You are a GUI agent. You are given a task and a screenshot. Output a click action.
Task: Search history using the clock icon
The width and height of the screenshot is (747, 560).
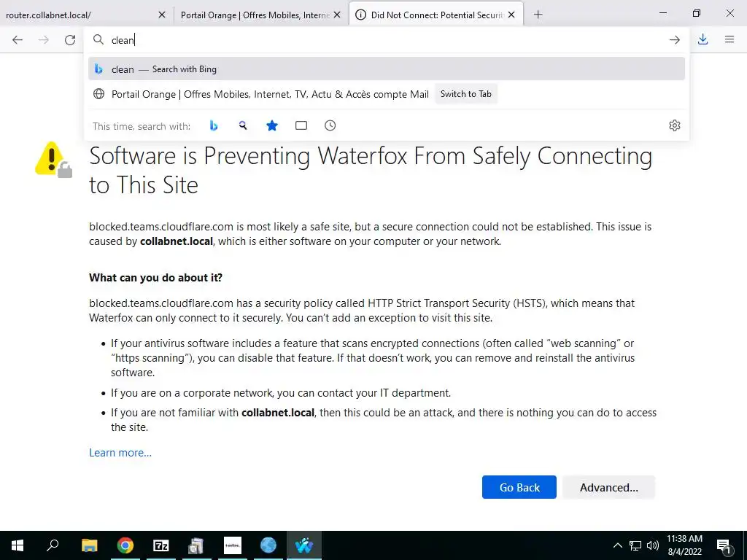coord(330,125)
